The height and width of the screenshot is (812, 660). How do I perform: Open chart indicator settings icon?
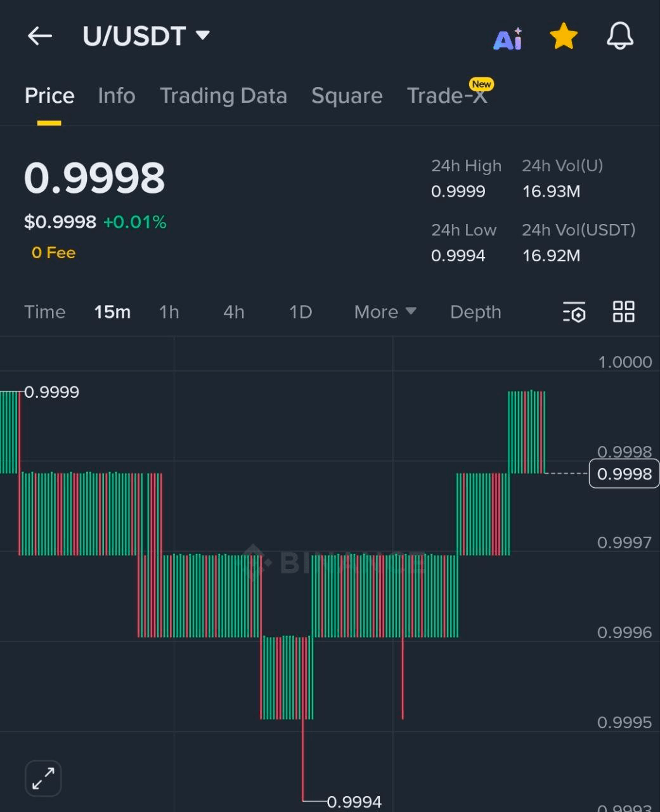pyautogui.click(x=574, y=312)
